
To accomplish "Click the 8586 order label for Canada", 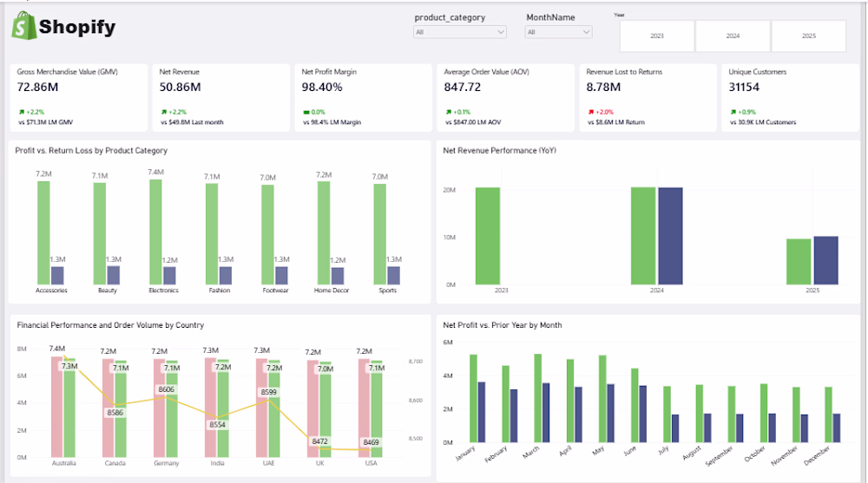I will [115, 413].
